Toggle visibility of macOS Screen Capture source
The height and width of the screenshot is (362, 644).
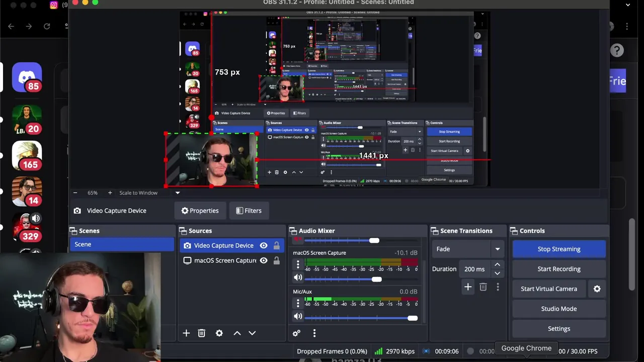[x=263, y=260]
